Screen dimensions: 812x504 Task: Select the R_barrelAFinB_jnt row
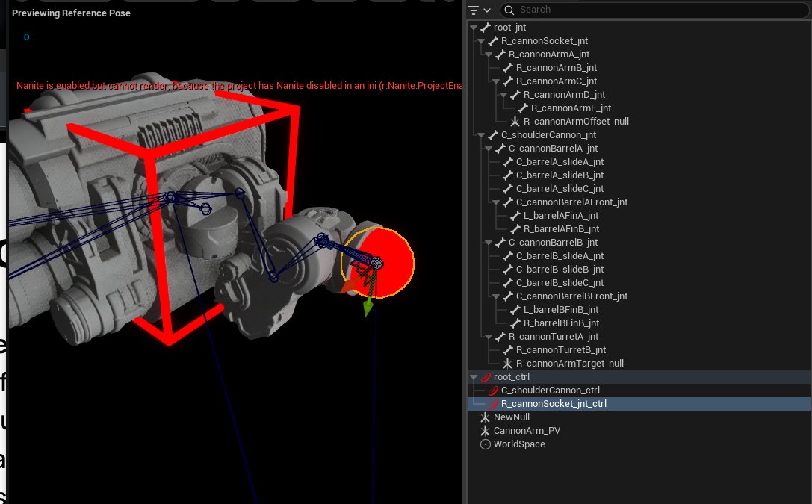[639, 229]
